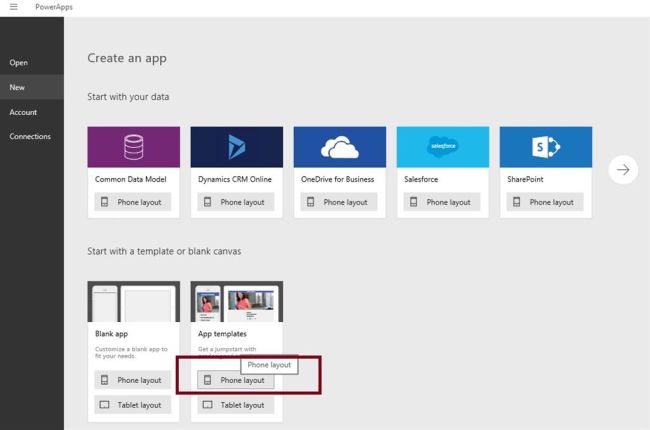Choose Phone layout for OneDrive for Business
650x430 pixels.
339,202
